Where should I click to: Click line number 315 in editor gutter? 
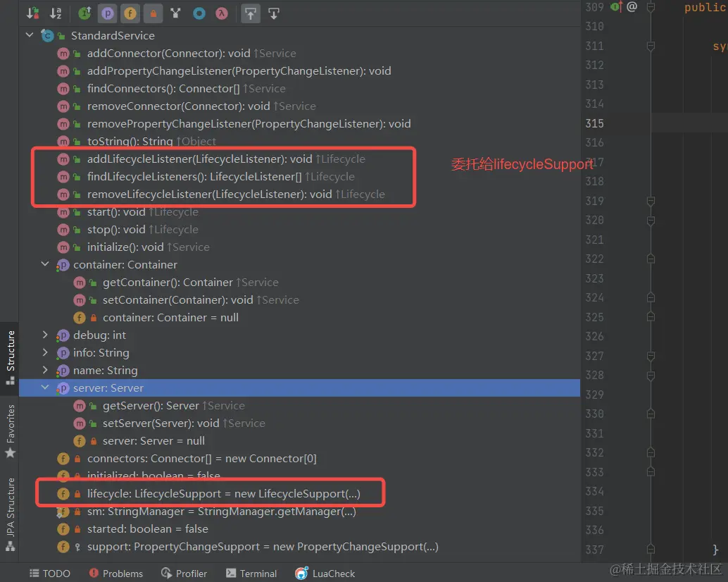coord(594,123)
